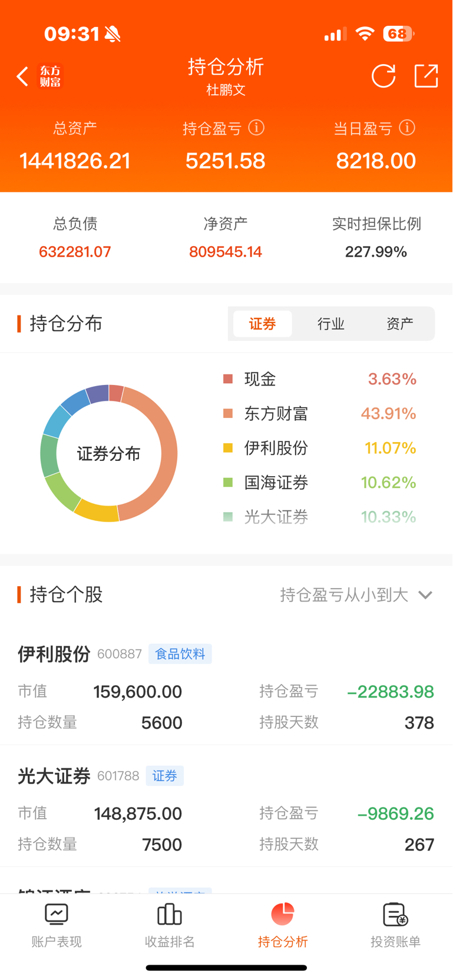
Task: Tap 光大证券 loss -9869.26
Action: point(396,814)
